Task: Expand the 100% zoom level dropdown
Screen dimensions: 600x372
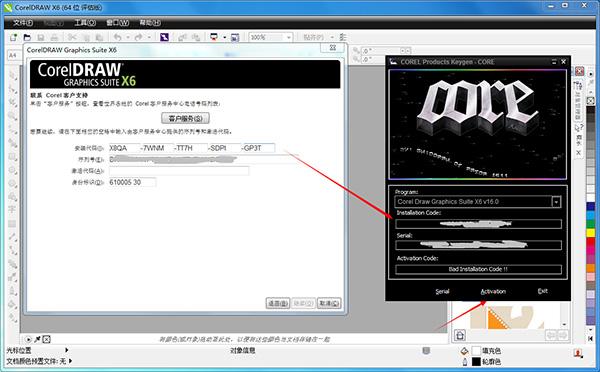Action: 289,37
